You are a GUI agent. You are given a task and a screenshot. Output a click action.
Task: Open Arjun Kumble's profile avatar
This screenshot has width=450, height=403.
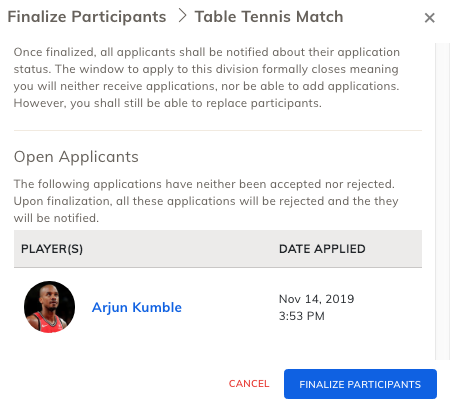click(x=49, y=307)
